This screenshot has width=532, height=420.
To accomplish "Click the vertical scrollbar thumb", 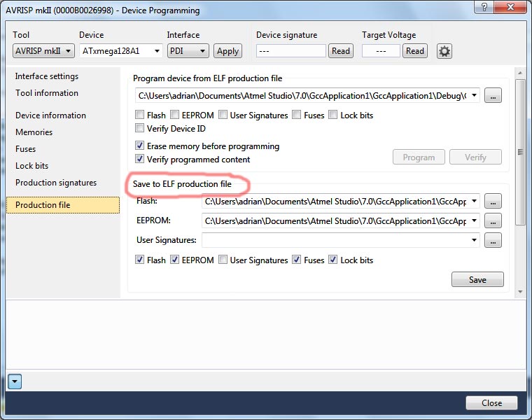I will tap(520, 152).
